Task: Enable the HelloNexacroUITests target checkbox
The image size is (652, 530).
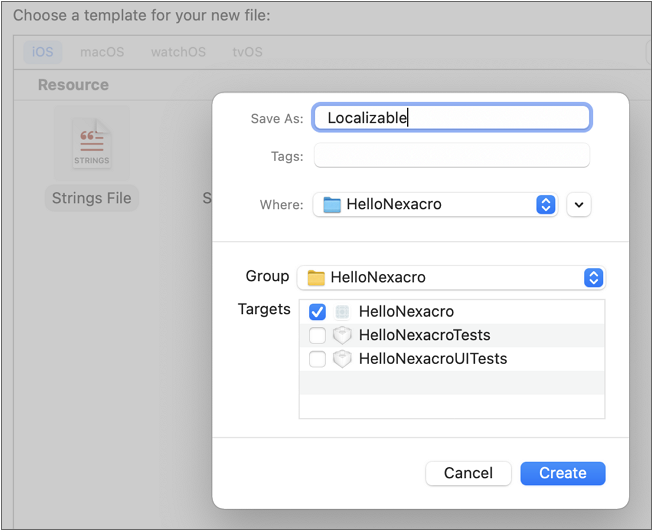Action: [x=317, y=359]
